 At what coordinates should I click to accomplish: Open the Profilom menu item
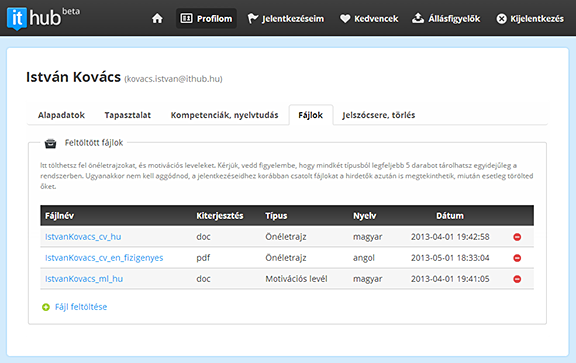pyautogui.click(x=206, y=18)
